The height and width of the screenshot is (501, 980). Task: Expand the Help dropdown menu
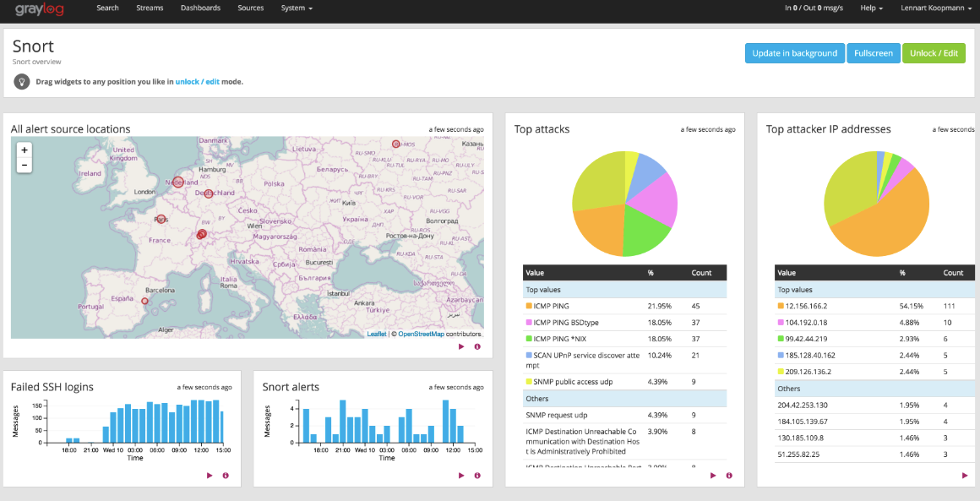[871, 8]
